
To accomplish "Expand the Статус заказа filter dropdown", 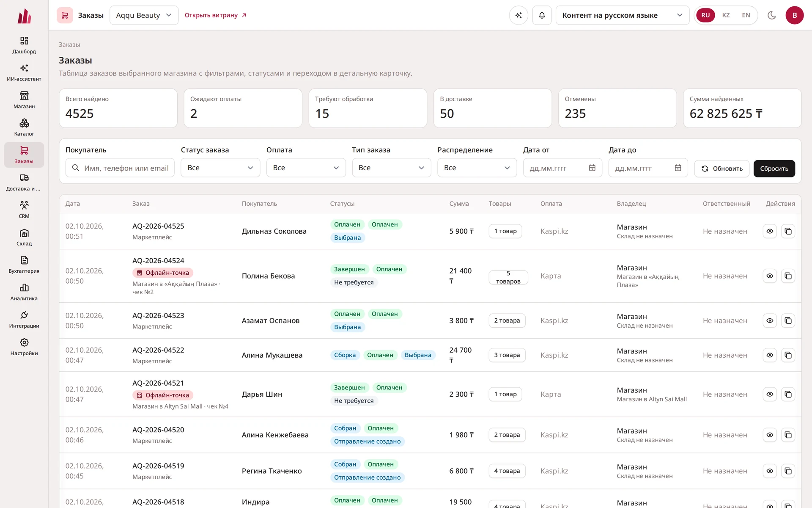I will tap(220, 168).
